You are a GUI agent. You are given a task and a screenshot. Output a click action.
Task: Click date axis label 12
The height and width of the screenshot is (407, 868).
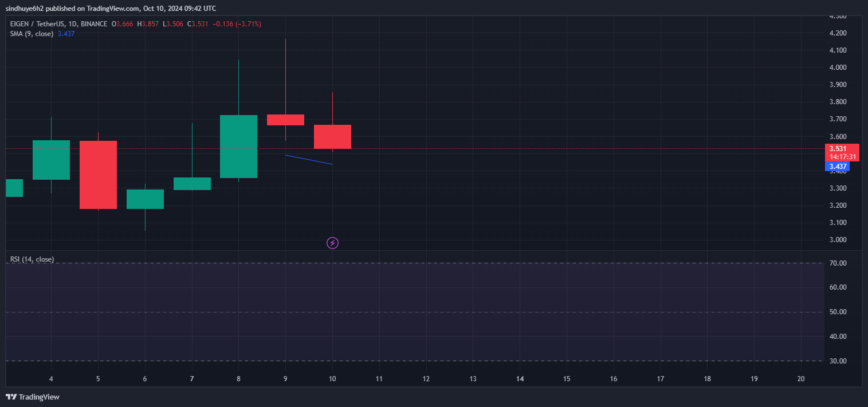pos(426,379)
